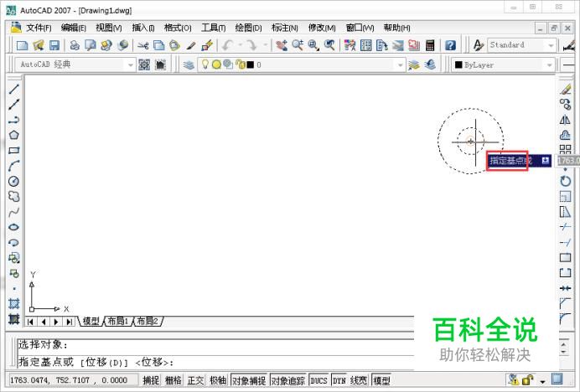Open the 文件(F) menu
The height and width of the screenshot is (392, 580).
pos(39,28)
